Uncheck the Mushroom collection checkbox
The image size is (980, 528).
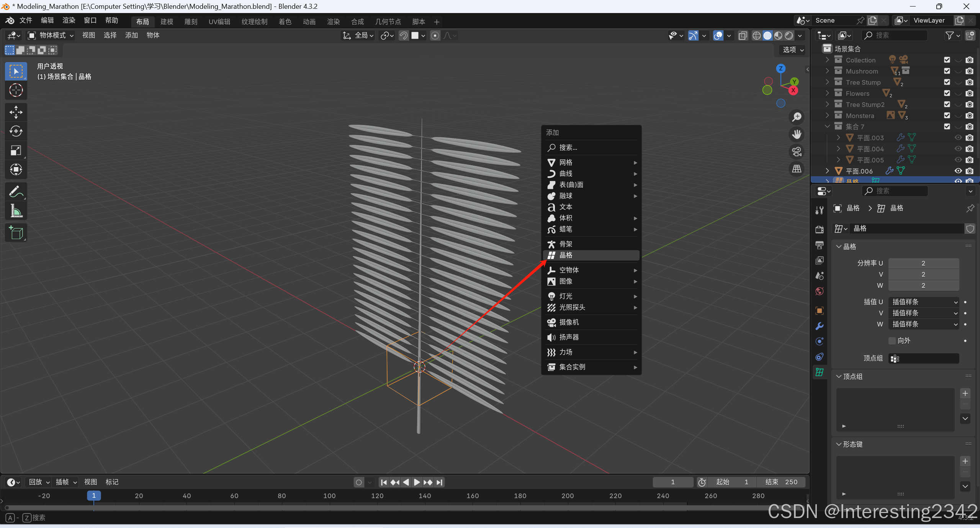coord(947,71)
